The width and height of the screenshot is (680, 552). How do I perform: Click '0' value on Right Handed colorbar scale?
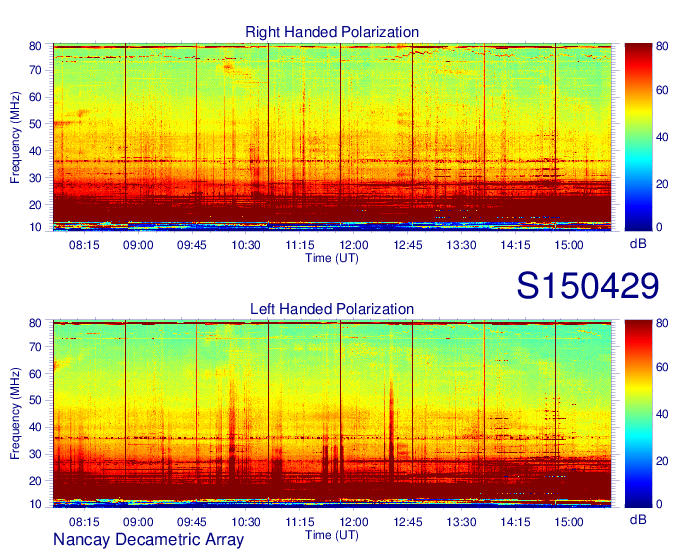click(659, 227)
